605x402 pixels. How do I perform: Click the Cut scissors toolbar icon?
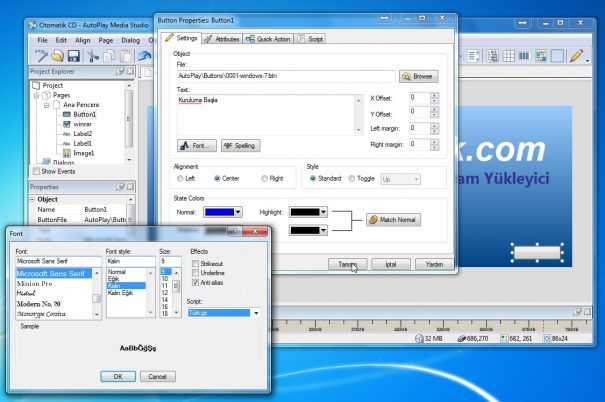point(93,56)
